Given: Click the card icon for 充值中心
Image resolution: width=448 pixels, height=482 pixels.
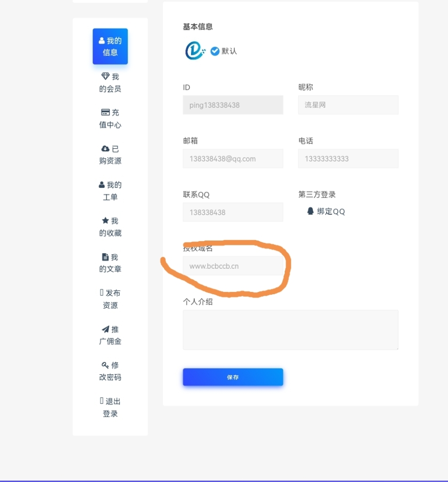Looking at the screenshot, I should [x=105, y=112].
